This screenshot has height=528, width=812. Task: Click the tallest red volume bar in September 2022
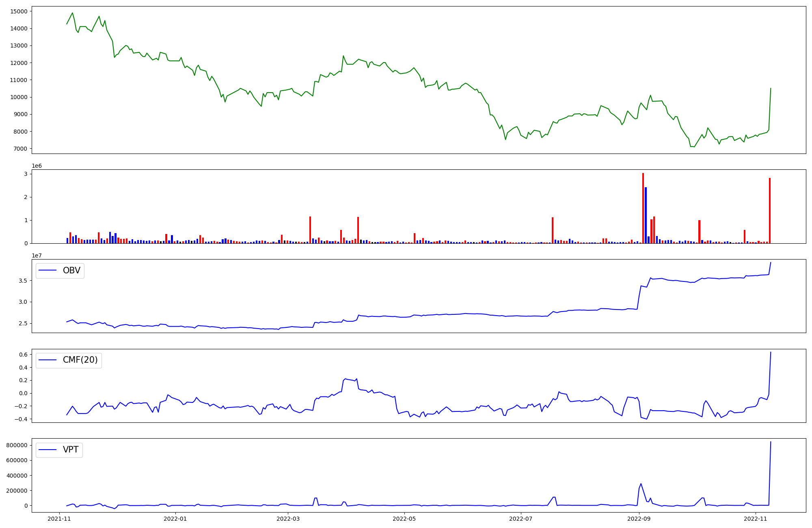tap(643, 208)
